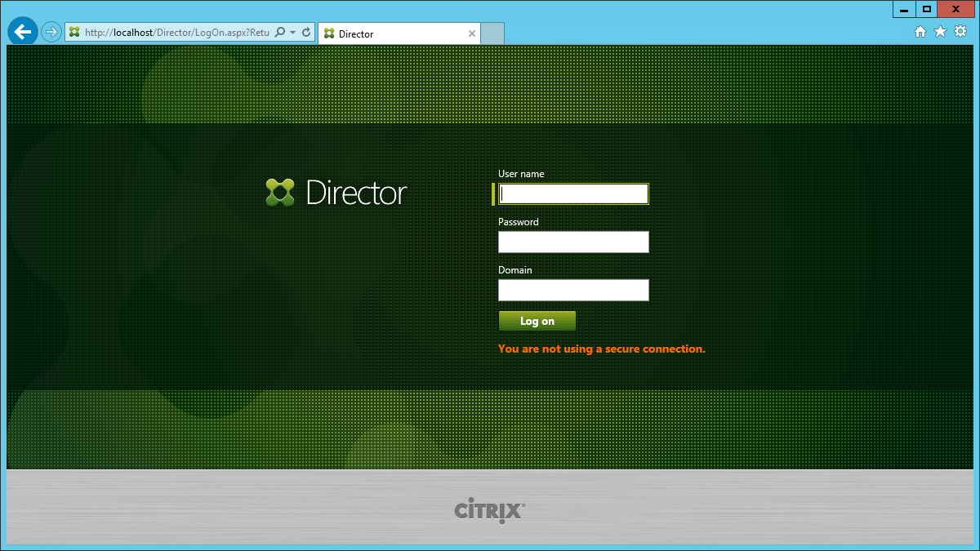Image resolution: width=980 pixels, height=551 pixels.
Task: Open the browser Tools gear menu
Action: coord(960,32)
